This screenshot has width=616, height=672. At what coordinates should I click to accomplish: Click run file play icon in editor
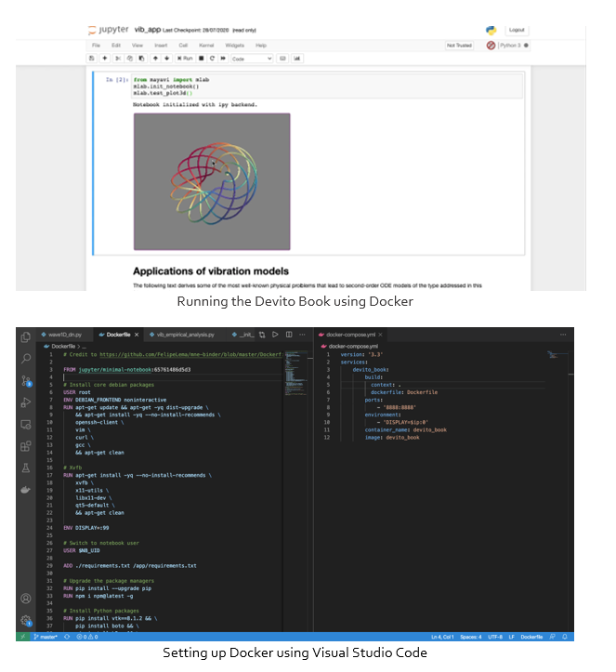pyautogui.click(x=275, y=335)
